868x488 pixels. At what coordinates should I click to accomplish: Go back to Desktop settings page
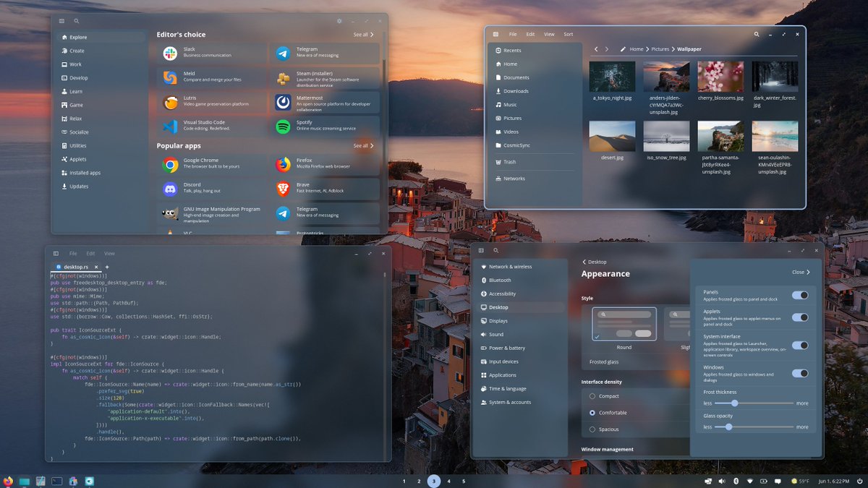pos(595,262)
